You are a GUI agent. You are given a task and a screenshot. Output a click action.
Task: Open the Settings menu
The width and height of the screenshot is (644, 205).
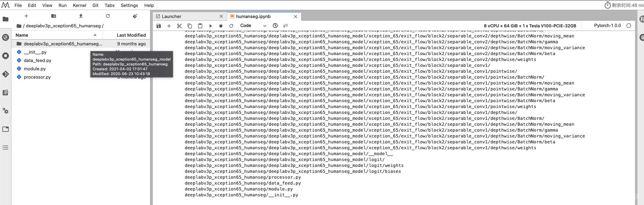pyautogui.click(x=129, y=5)
